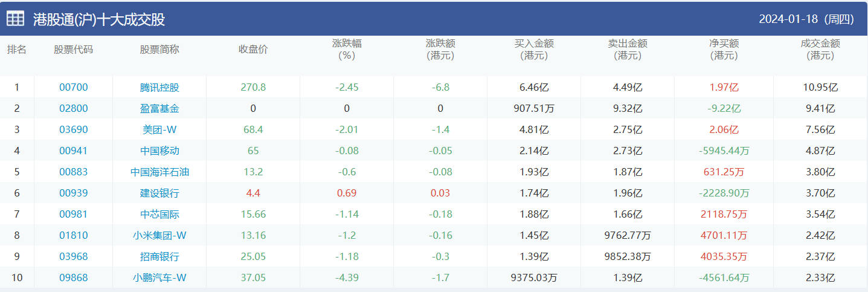Select 中芯国际 stock link

click(159, 214)
